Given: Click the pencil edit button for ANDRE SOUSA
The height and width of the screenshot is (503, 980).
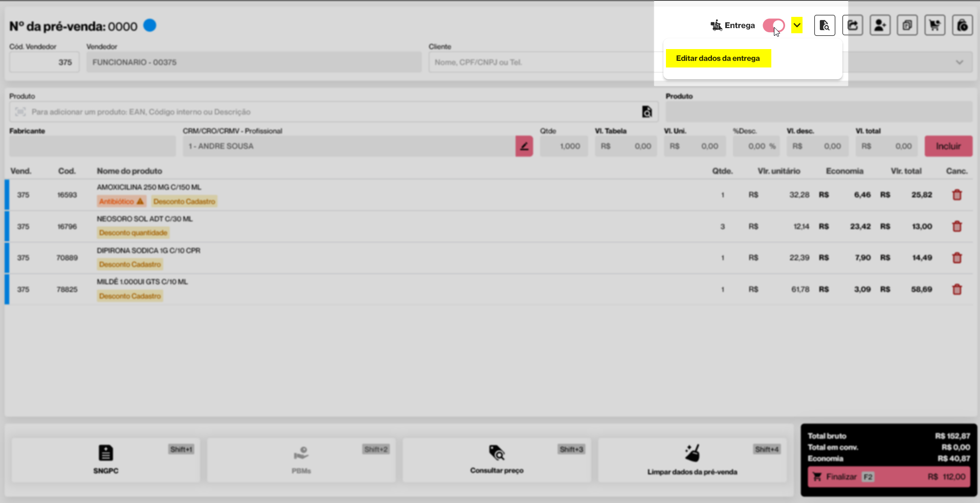Looking at the screenshot, I should coord(524,146).
